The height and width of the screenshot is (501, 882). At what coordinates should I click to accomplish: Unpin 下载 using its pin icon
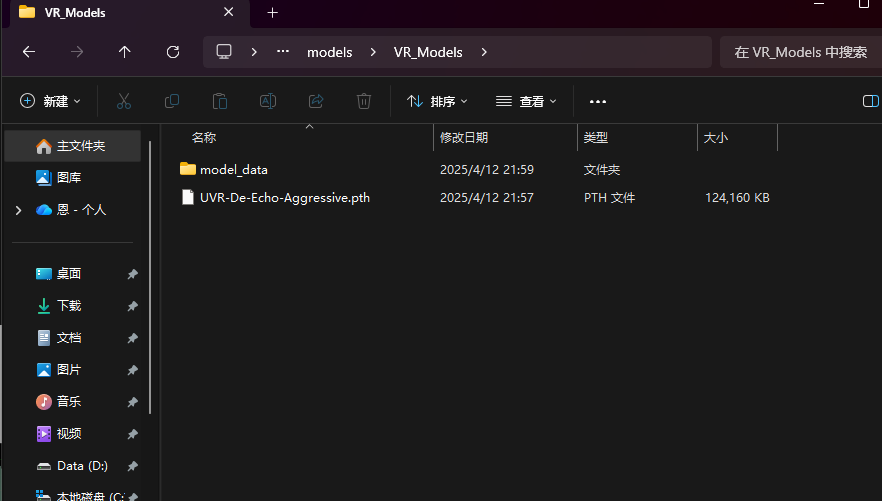point(133,306)
